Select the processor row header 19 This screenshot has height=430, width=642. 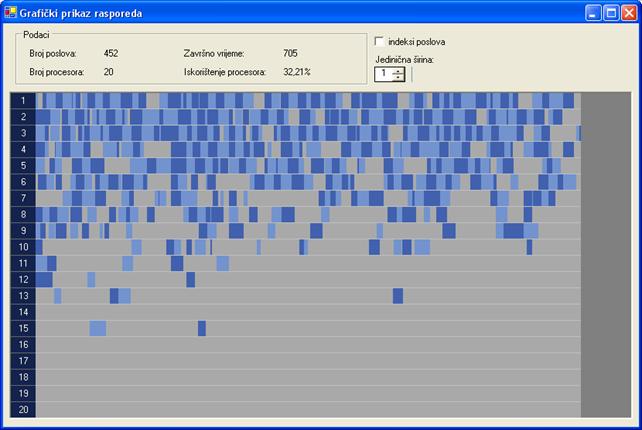click(x=23, y=393)
